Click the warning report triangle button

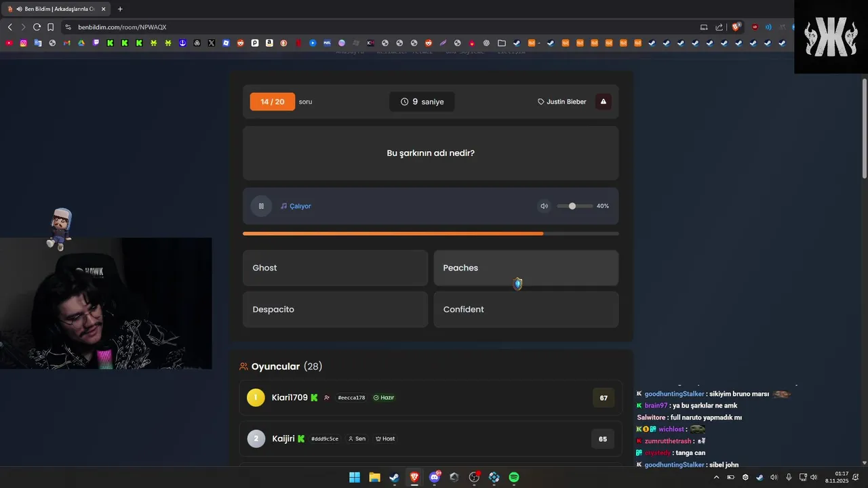(x=603, y=102)
